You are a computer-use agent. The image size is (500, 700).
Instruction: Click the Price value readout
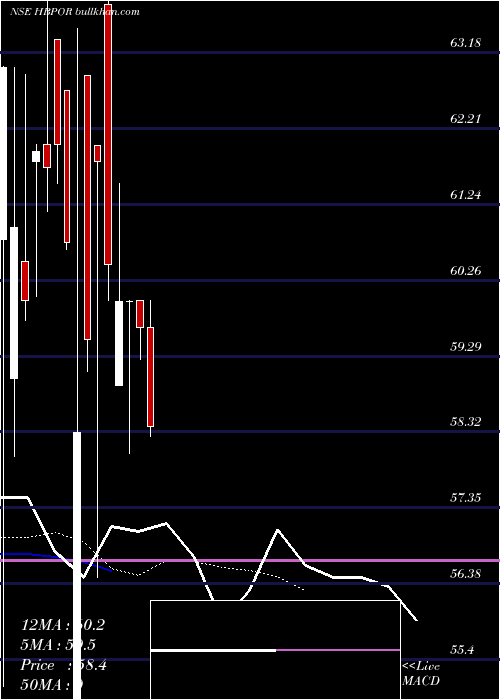point(63,666)
